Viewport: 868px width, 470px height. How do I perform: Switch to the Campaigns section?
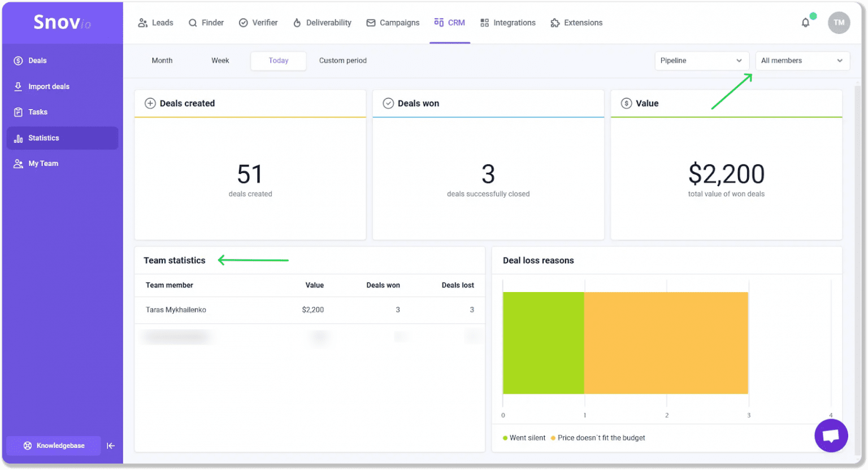coord(393,23)
